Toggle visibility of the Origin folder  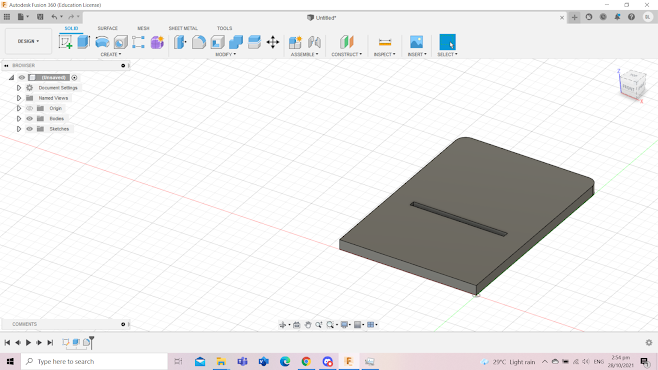click(x=29, y=108)
